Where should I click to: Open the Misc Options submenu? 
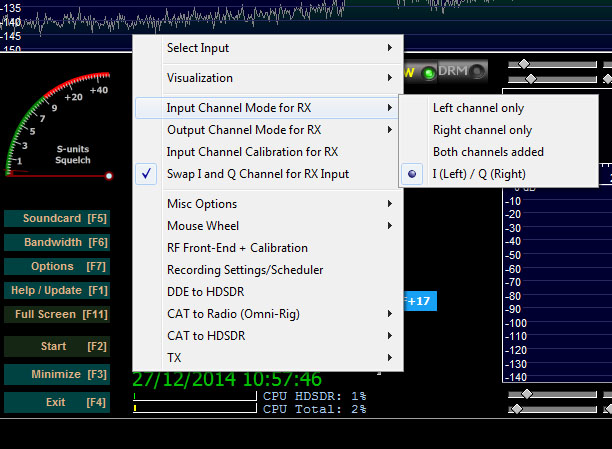coord(268,204)
